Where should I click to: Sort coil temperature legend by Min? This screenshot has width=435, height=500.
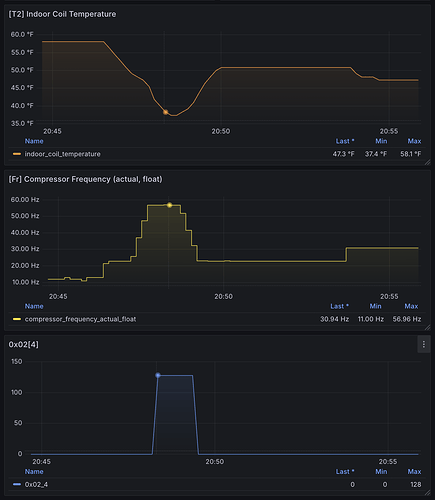pyautogui.click(x=381, y=141)
